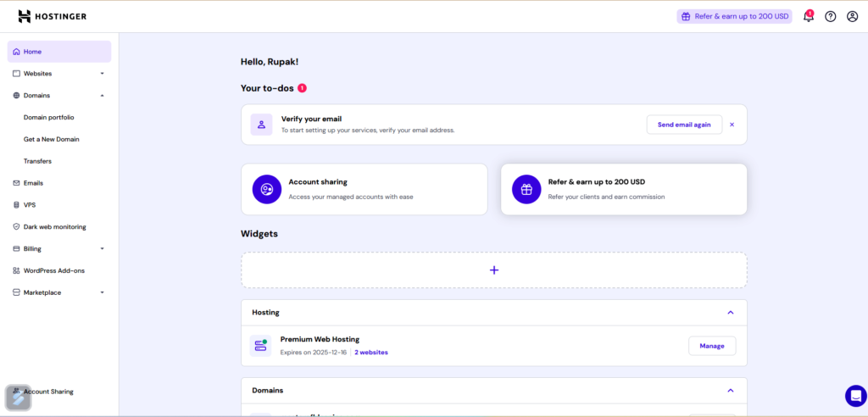Click the Account sharing round icon
The height and width of the screenshot is (417, 868).
pyautogui.click(x=267, y=189)
